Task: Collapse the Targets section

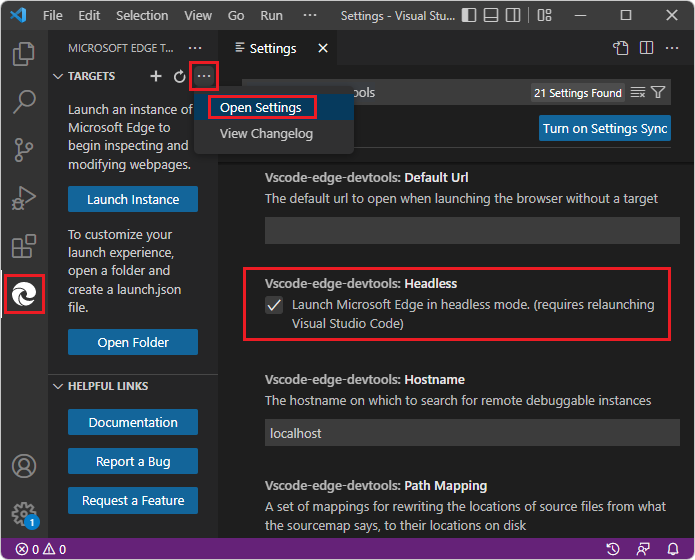Action: 59,76
